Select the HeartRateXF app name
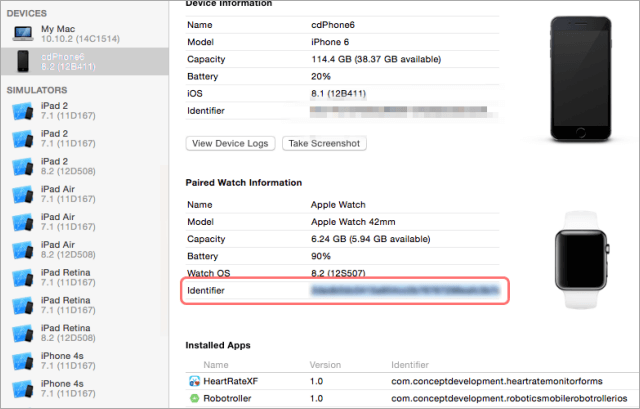 [x=231, y=381]
